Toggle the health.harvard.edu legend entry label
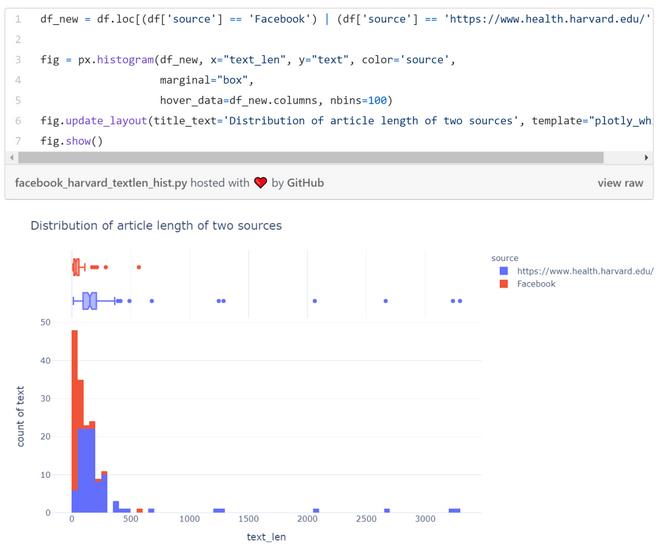Screen dimensions: 660x548 585,271
